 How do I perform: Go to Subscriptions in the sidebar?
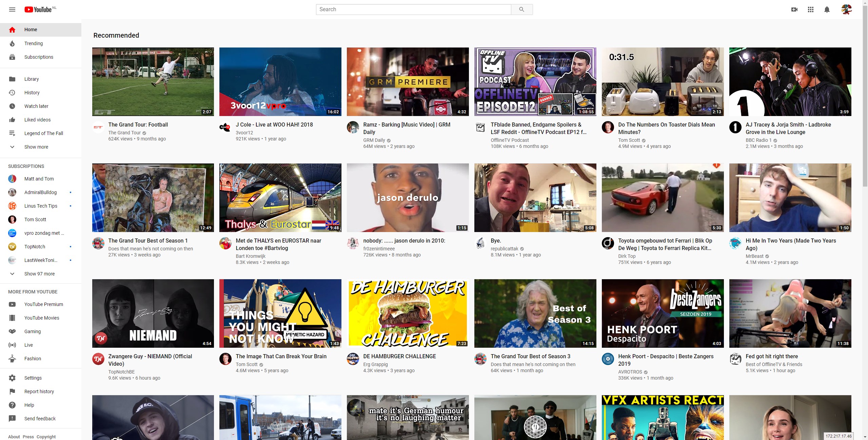tap(39, 57)
